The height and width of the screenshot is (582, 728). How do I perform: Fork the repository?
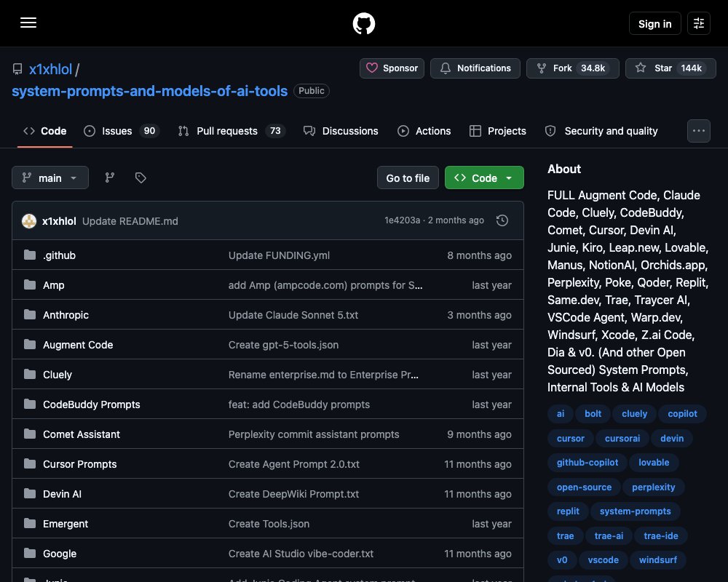coord(572,68)
